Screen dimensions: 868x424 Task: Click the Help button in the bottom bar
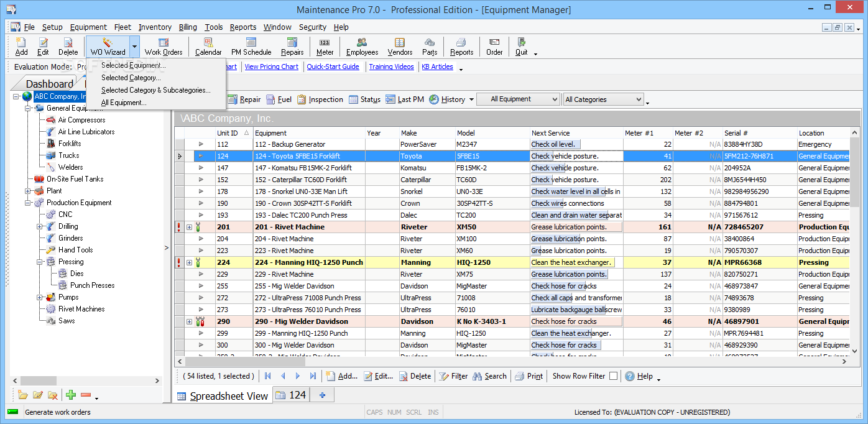coord(639,376)
